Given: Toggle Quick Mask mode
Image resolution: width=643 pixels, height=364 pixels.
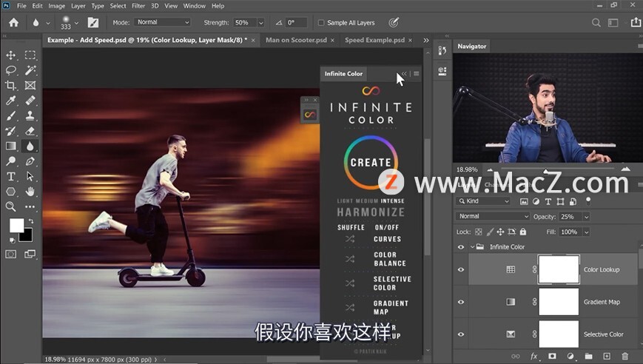Looking at the screenshot, I should coord(10,255).
